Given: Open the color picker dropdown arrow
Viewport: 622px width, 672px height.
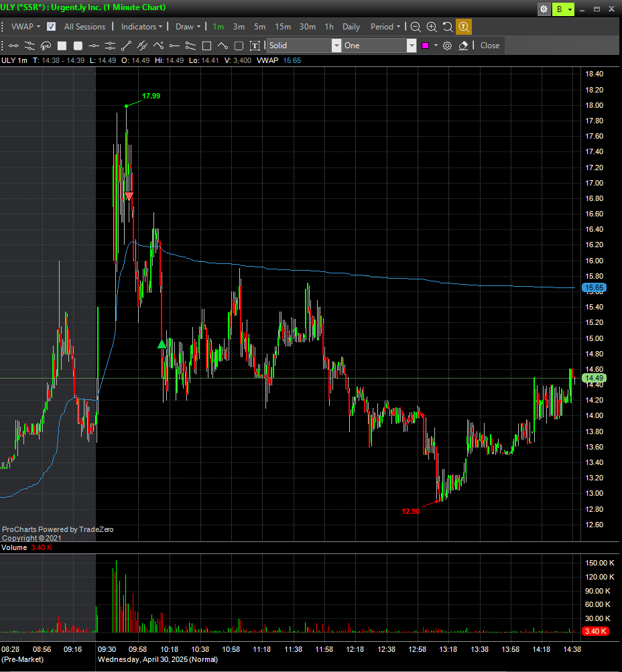Looking at the screenshot, I should pos(436,46).
